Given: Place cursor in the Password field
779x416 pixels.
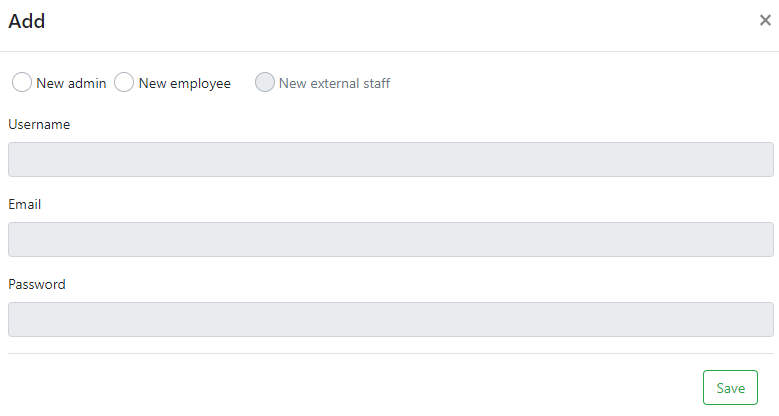Looking at the screenshot, I should tap(390, 319).
